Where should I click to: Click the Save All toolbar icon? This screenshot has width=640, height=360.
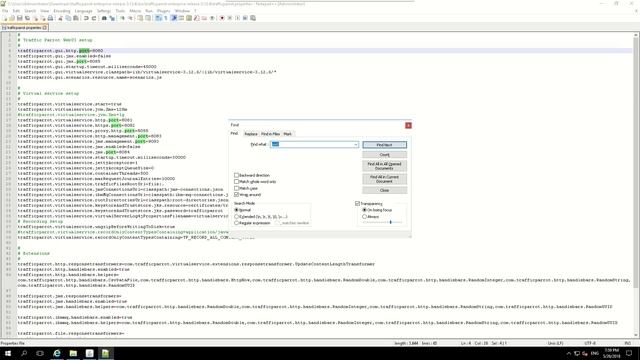point(27,18)
